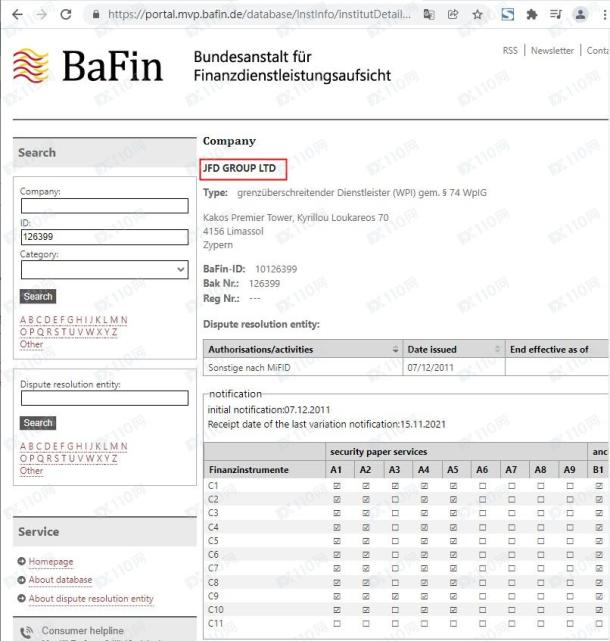The height and width of the screenshot is (641, 610).
Task: Click the padlock site info icon
Action: [x=96, y=15]
